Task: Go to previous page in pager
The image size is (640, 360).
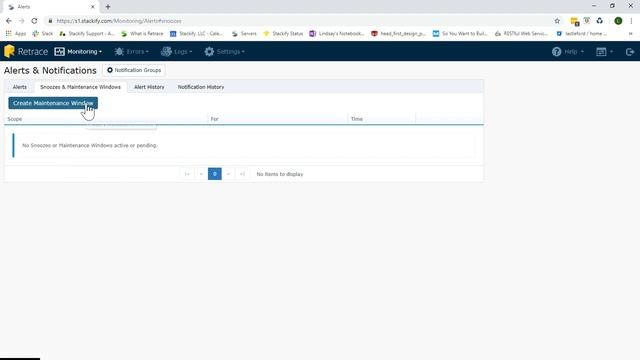Action: tap(201, 174)
